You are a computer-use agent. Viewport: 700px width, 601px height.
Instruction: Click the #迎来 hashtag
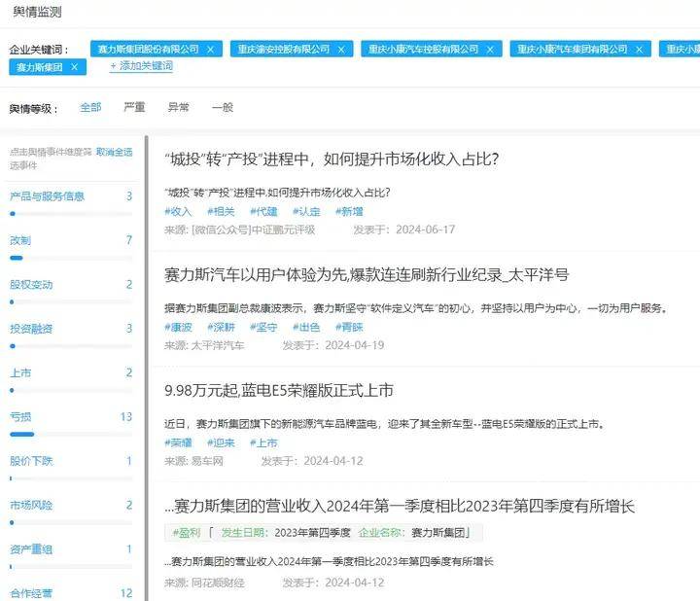coord(221,442)
